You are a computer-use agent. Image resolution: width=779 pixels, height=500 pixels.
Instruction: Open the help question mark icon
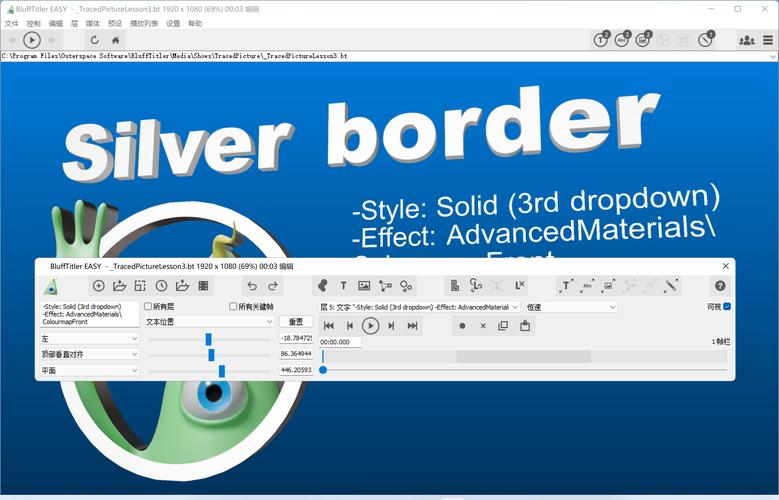720,286
